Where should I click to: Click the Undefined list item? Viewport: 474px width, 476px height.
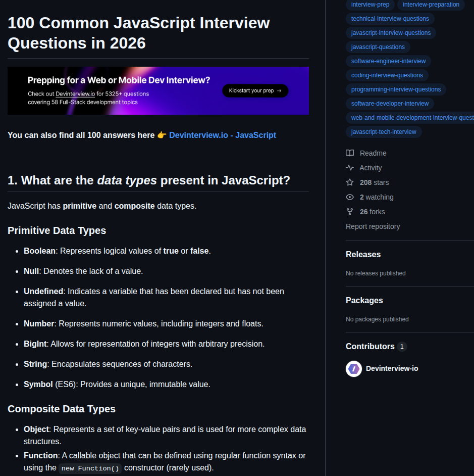click(154, 297)
